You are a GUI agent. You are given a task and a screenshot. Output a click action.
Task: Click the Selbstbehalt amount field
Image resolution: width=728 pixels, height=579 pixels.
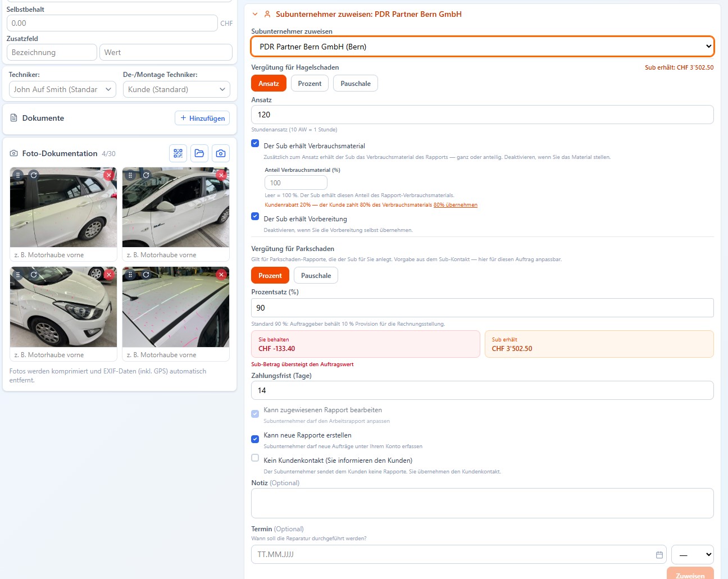[112, 23]
